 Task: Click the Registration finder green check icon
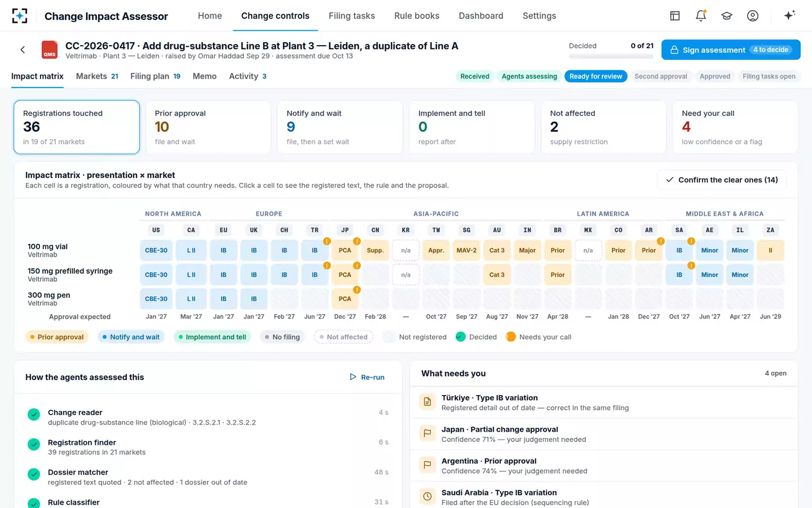(x=34, y=444)
